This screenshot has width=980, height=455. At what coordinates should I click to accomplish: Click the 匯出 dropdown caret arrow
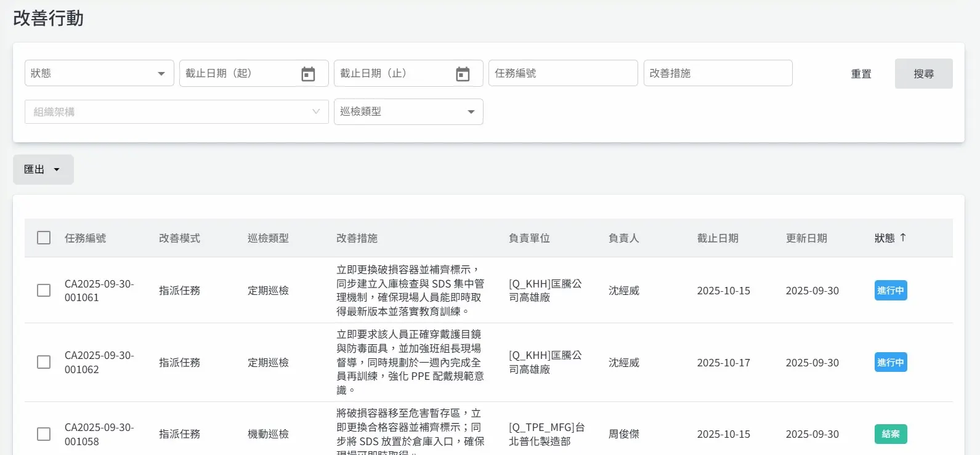(57, 170)
